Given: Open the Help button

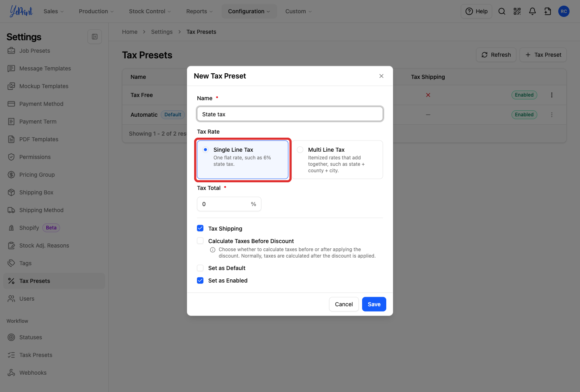Looking at the screenshot, I should [x=476, y=11].
